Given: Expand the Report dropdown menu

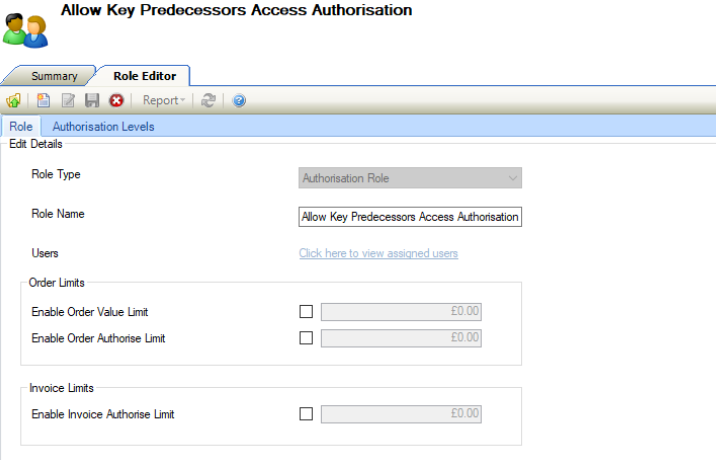Looking at the screenshot, I should 163,100.
